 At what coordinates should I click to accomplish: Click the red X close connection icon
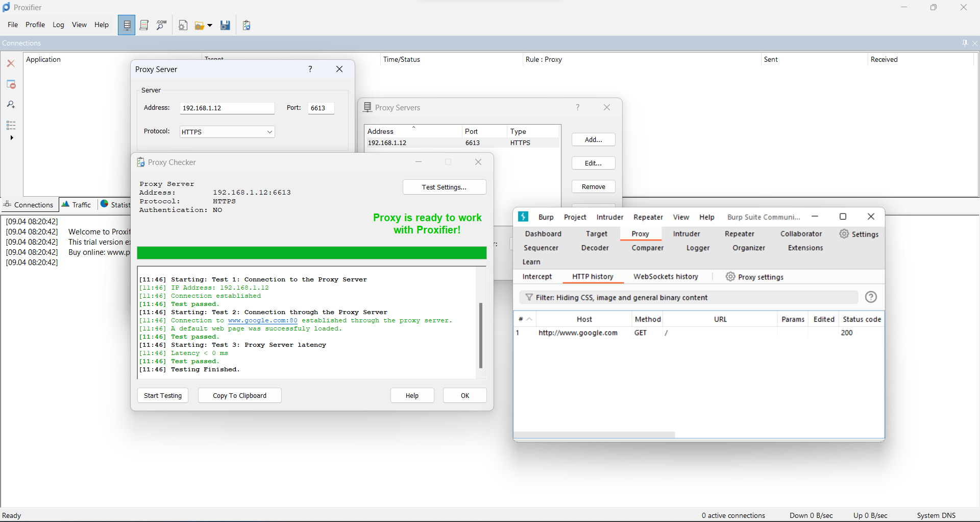click(x=11, y=63)
